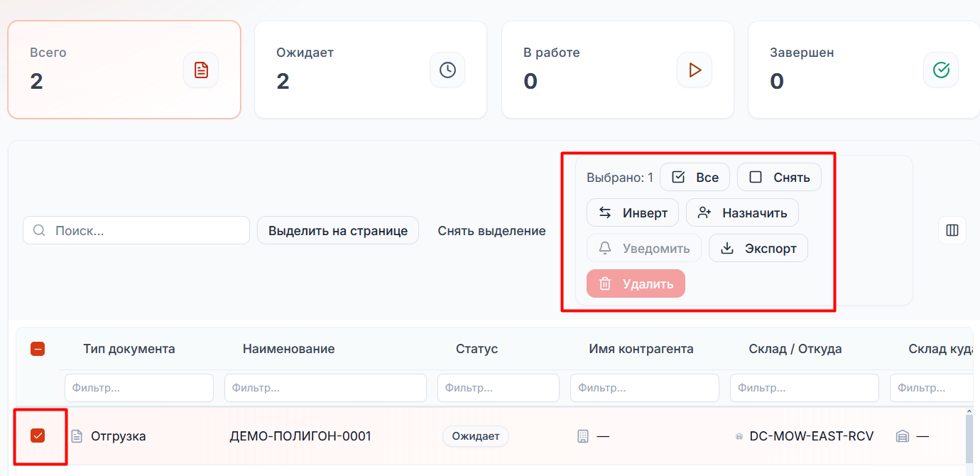Export selection with Экспорт button
The image size is (980, 476).
pos(758,248)
